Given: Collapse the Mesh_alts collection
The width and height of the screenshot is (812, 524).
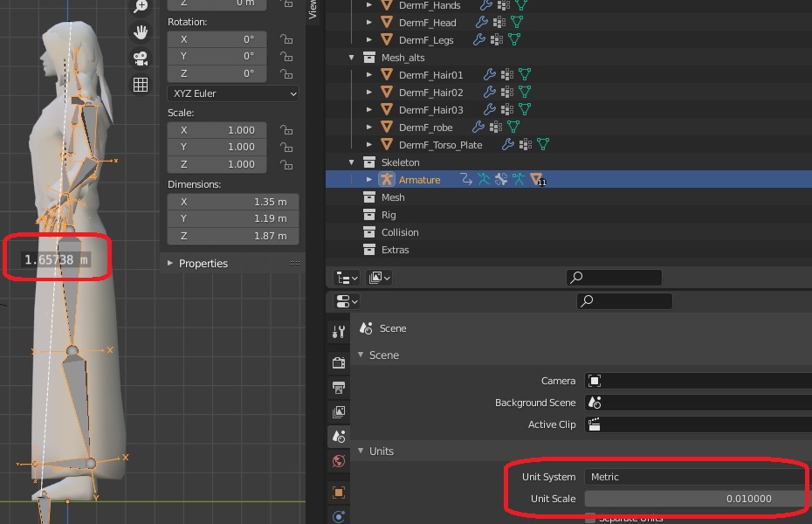Looking at the screenshot, I should coord(352,58).
